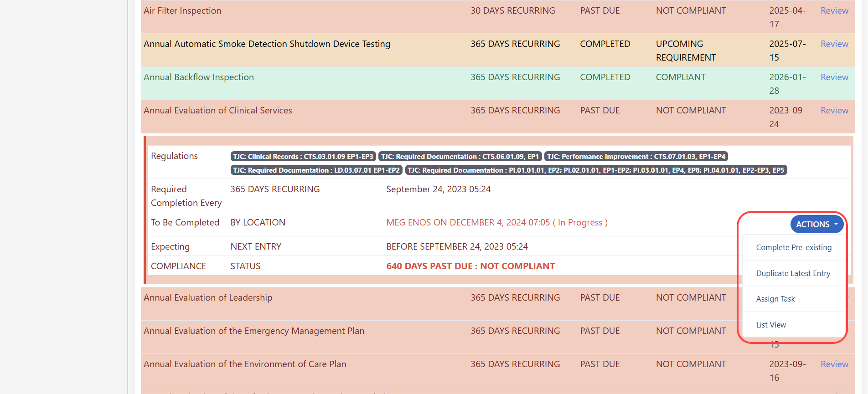
Task: Select Complete Pre-existing from the menu
Action: point(793,247)
